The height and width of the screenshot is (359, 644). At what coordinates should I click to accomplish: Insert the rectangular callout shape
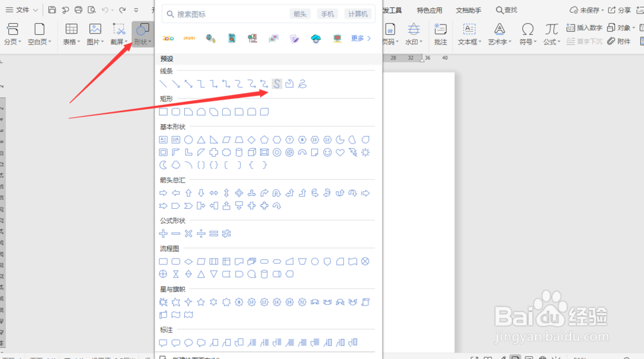click(163, 342)
